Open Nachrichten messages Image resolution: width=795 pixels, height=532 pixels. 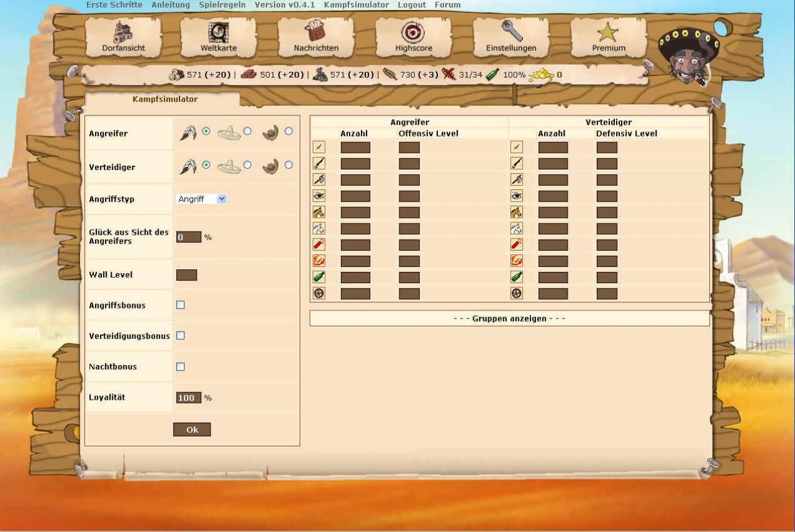[x=316, y=38]
